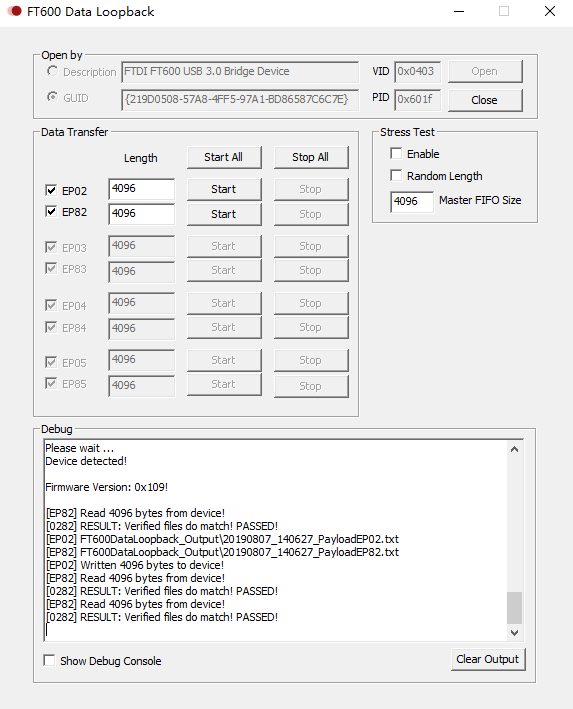Close the FT600 Data Loopback window
Image resolution: width=573 pixels, height=709 pixels.
(x=550, y=11)
